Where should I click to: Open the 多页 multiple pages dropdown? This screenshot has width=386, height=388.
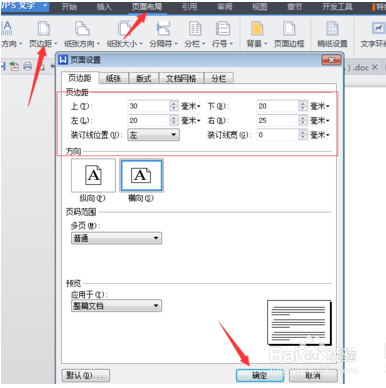pyautogui.click(x=116, y=238)
